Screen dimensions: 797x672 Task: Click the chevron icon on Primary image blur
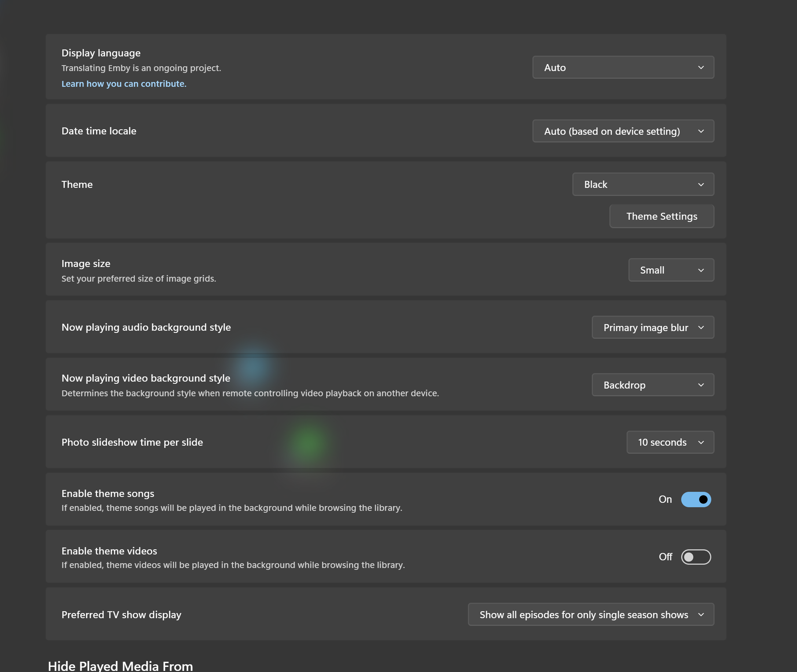coord(702,327)
